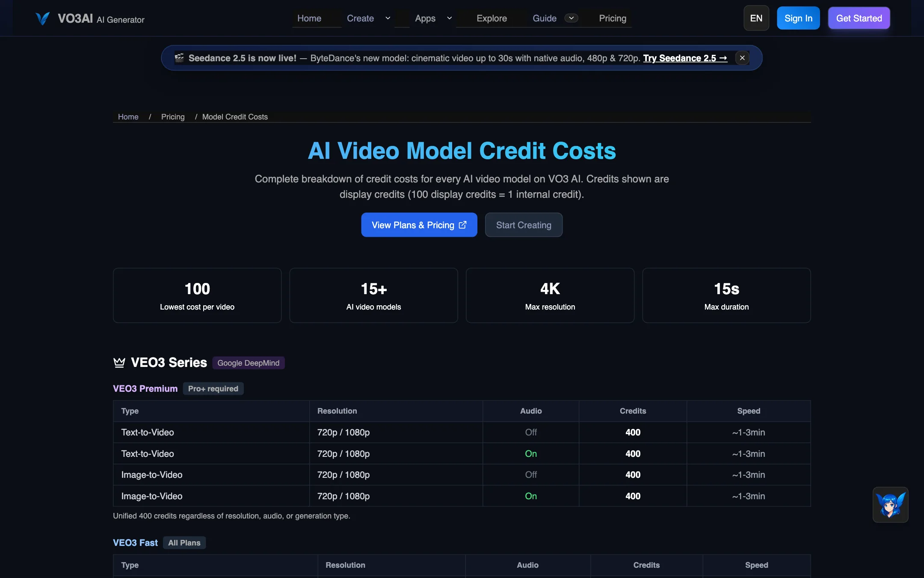Click the 4K Max resolution card
Screen dimensions: 924x578
point(550,295)
